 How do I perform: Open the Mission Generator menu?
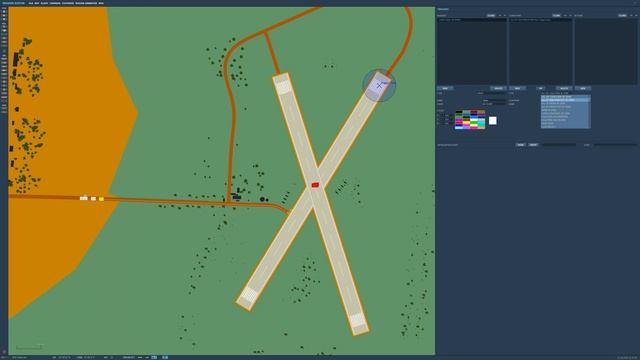pos(86,3)
